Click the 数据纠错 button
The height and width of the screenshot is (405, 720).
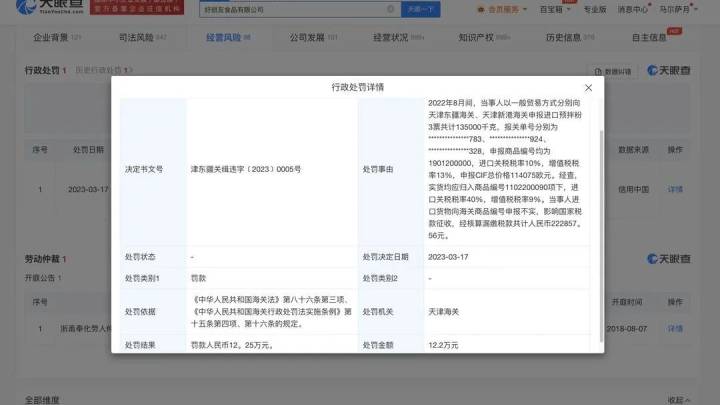pyautogui.click(x=614, y=72)
